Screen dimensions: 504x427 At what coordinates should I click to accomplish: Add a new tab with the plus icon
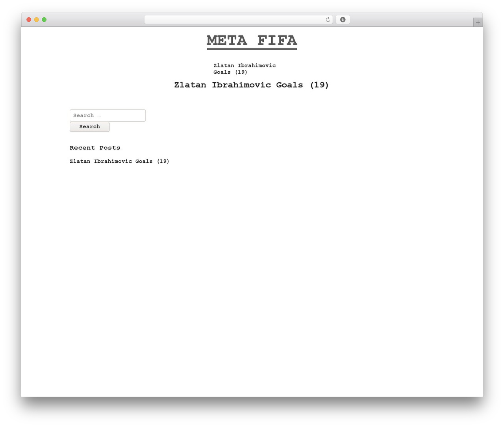point(478,22)
